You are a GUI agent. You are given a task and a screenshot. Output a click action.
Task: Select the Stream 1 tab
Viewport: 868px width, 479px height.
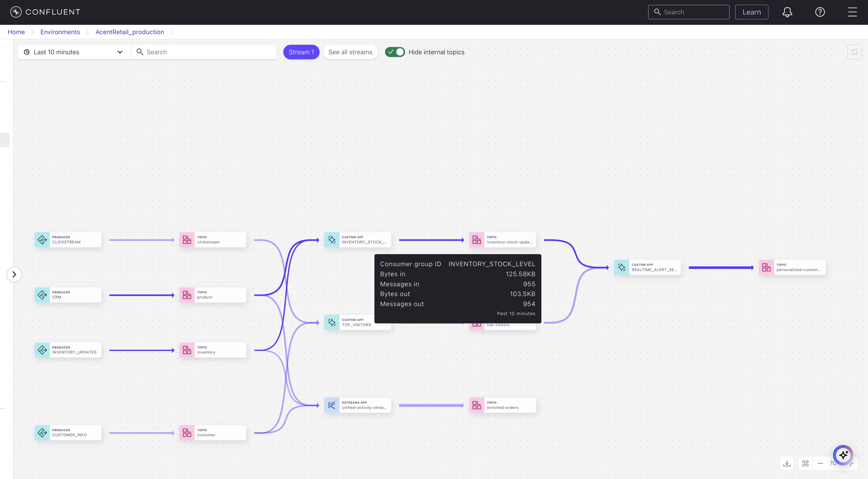click(301, 52)
